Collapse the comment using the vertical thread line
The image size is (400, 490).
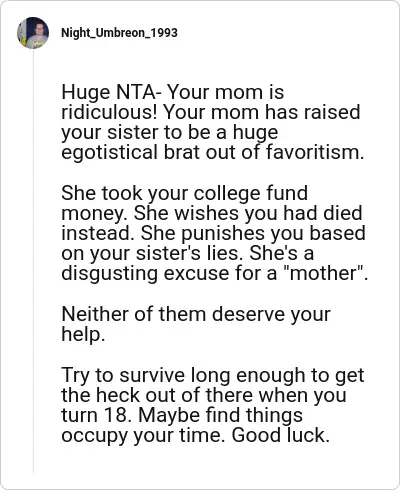(x=33, y=262)
